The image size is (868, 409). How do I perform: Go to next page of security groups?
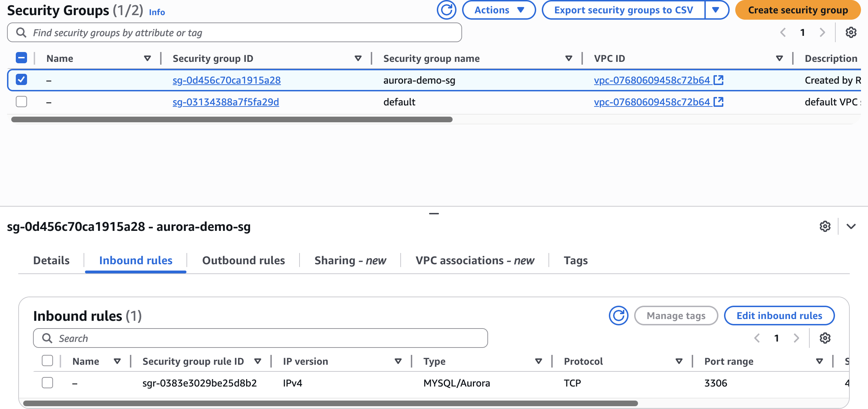pos(822,33)
